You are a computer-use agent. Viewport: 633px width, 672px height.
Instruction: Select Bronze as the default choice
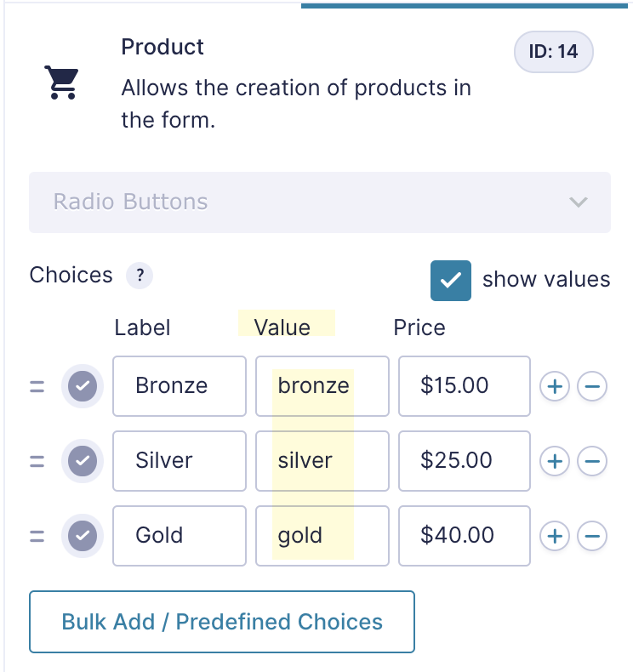(83, 386)
